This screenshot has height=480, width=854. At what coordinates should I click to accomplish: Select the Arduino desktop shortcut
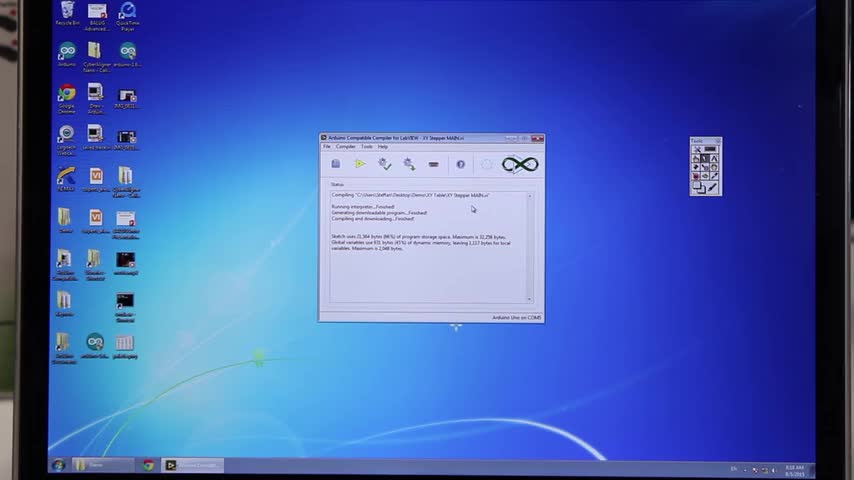(67, 54)
